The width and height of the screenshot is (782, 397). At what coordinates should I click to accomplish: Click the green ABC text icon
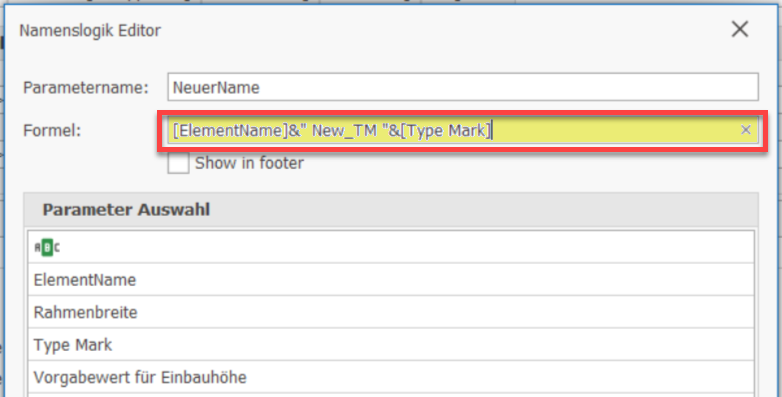point(47,247)
